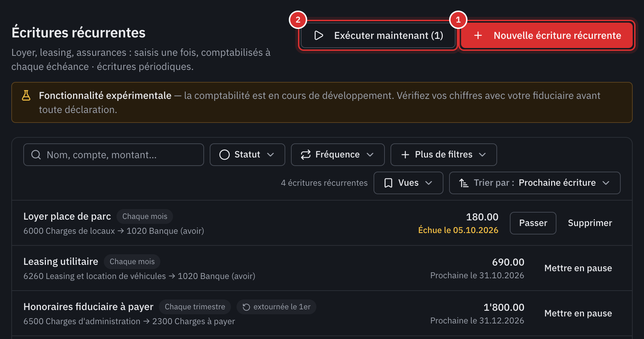This screenshot has width=644, height=339.
Task: Delete Loyer place de parc with Supprimer
Action: click(590, 223)
